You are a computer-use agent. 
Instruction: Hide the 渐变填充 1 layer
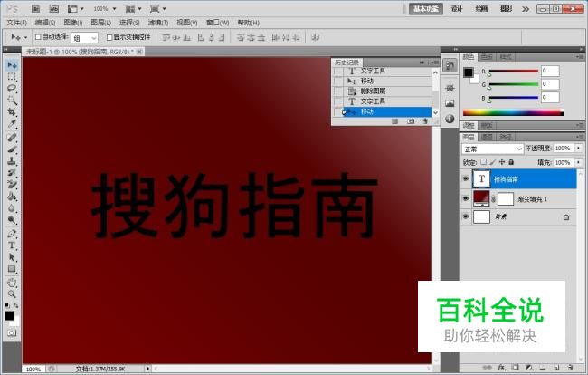tap(466, 198)
